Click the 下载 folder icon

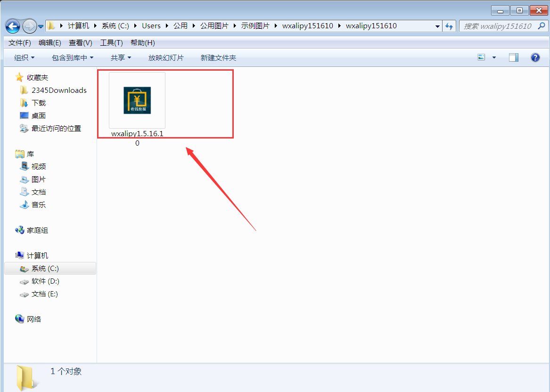(x=24, y=103)
